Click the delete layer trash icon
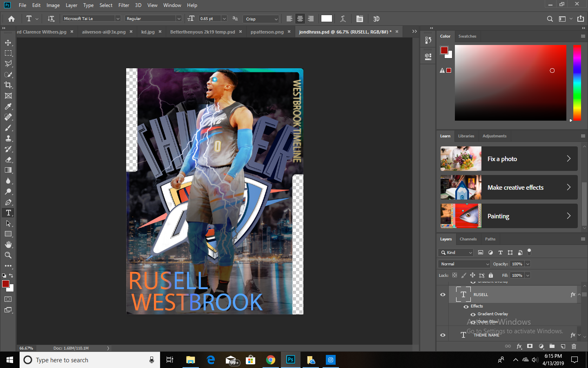 pyautogui.click(x=574, y=346)
